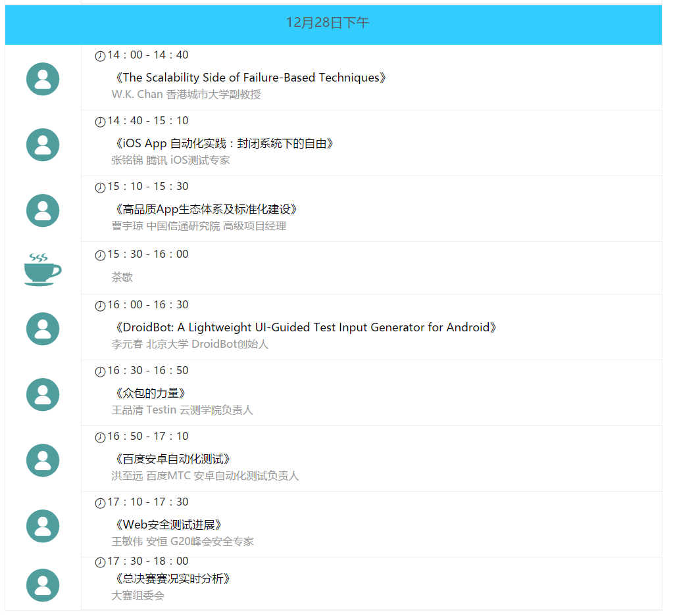This screenshot has width=675, height=616.
Task: Open the '高品质App生态体系及标准化建设' title
Action: 205,209
